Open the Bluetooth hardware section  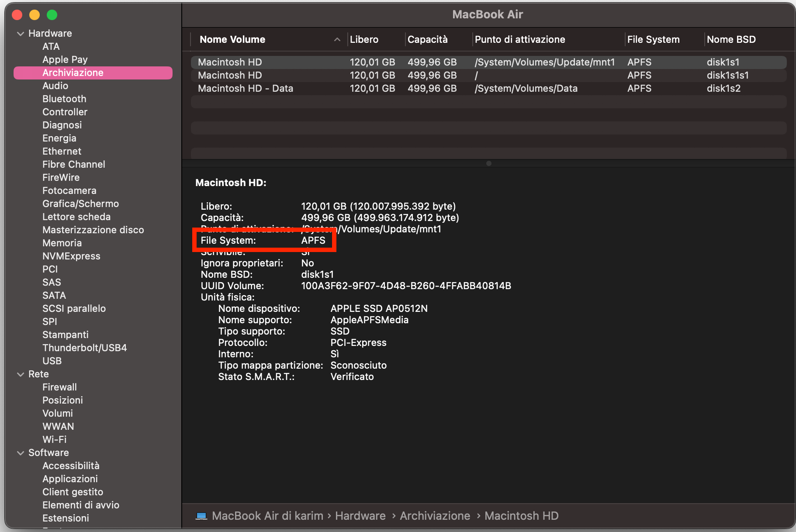64,99
